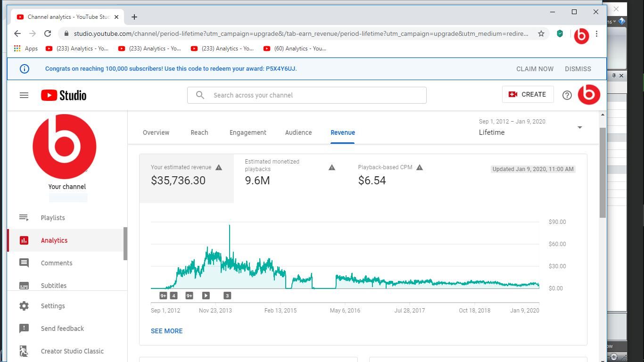
Task: Click the CREATE button
Action: pyautogui.click(x=527, y=94)
